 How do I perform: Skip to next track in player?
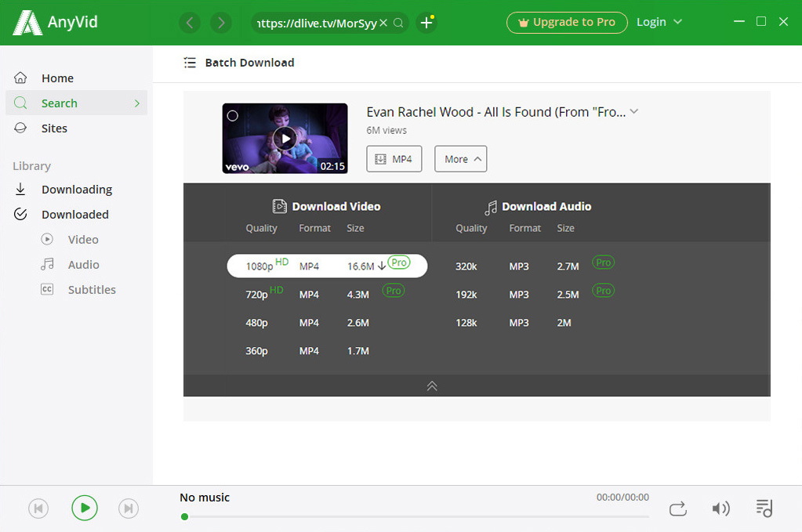[129, 508]
